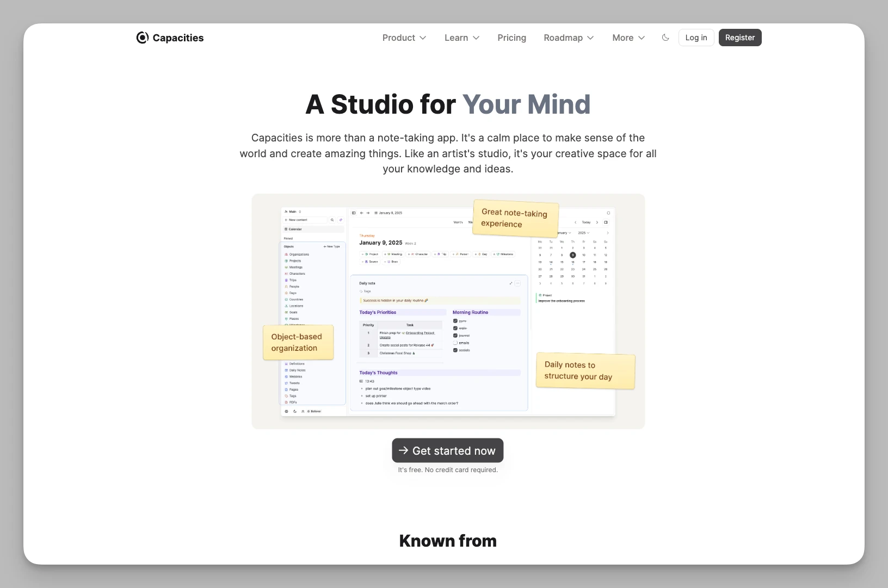Click the search icon in the app preview sidebar
Viewport: 888px width, 588px height.
pos(332,220)
